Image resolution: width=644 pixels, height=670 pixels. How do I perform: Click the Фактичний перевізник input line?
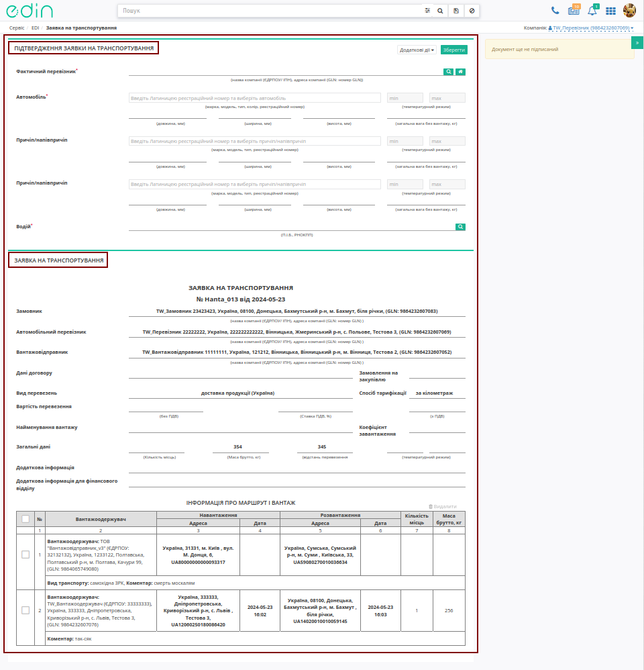(x=286, y=72)
